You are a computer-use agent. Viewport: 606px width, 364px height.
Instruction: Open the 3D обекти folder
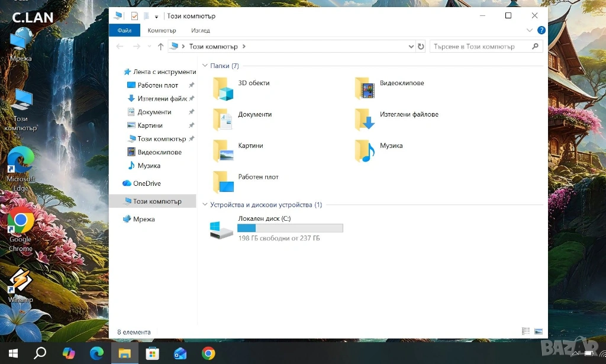click(x=224, y=89)
